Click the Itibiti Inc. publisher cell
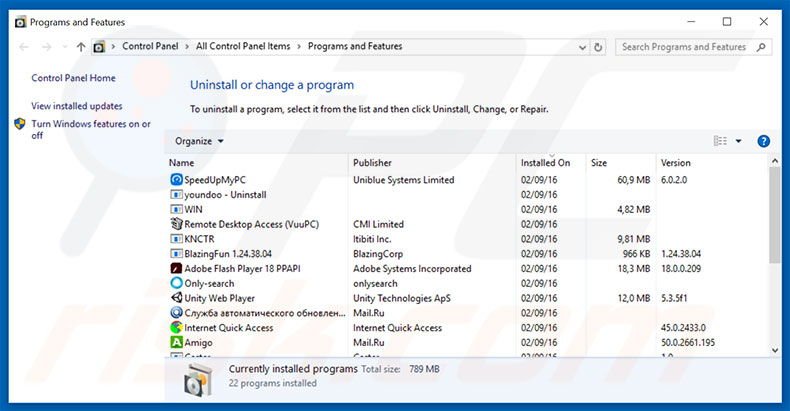This screenshot has width=790, height=411. [372, 239]
